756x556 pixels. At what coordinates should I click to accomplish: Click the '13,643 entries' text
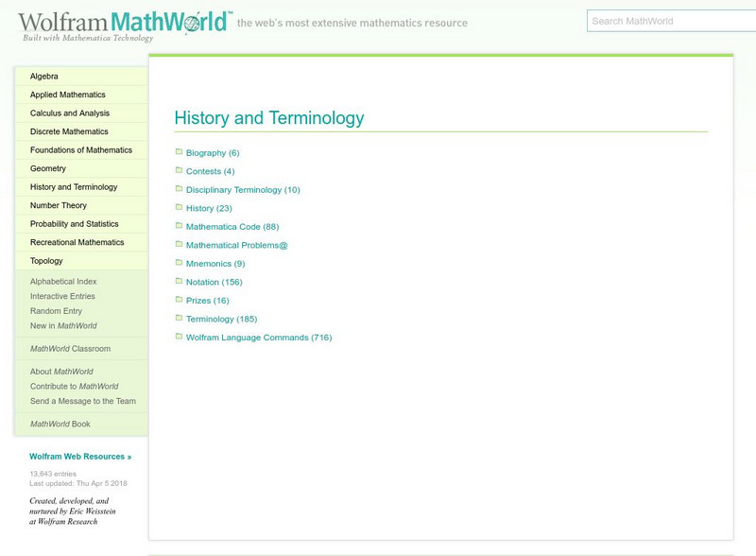[53, 474]
